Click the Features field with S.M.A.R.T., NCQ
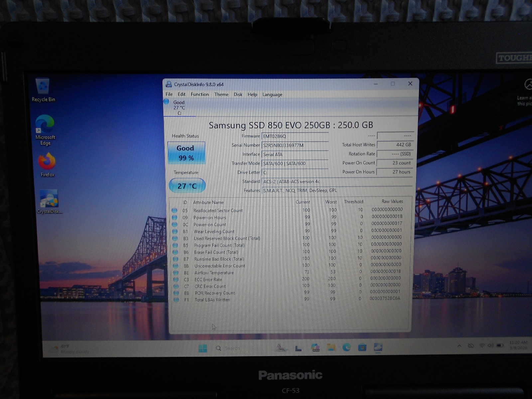The width and height of the screenshot is (532, 399). pos(337,191)
